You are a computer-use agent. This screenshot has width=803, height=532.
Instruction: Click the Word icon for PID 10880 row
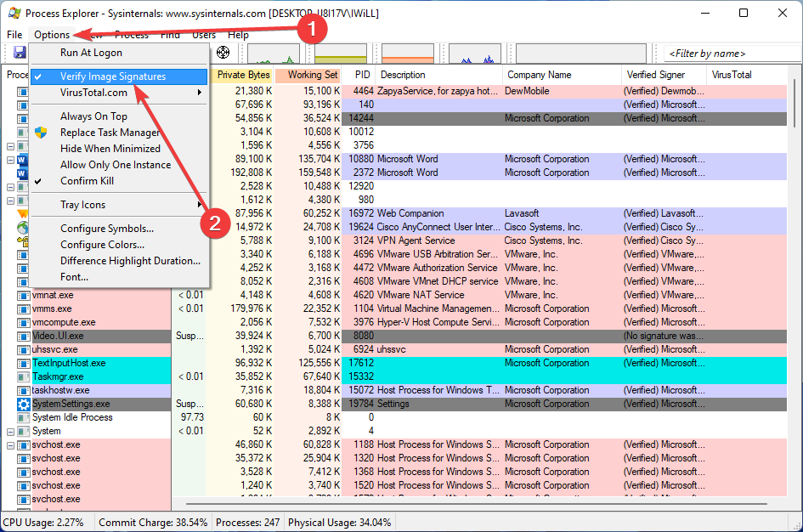(x=22, y=160)
